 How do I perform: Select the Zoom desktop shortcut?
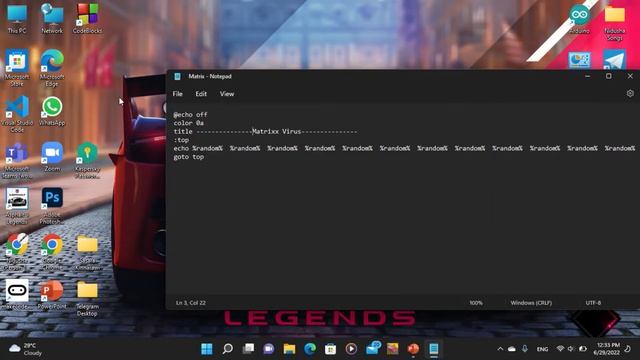pyautogui.click(x=52, y=157)
